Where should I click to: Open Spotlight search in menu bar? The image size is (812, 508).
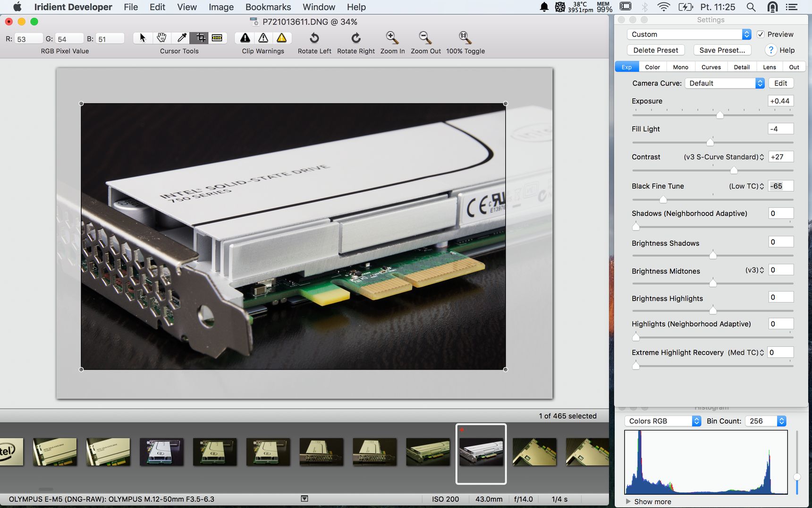coord(751,7)
